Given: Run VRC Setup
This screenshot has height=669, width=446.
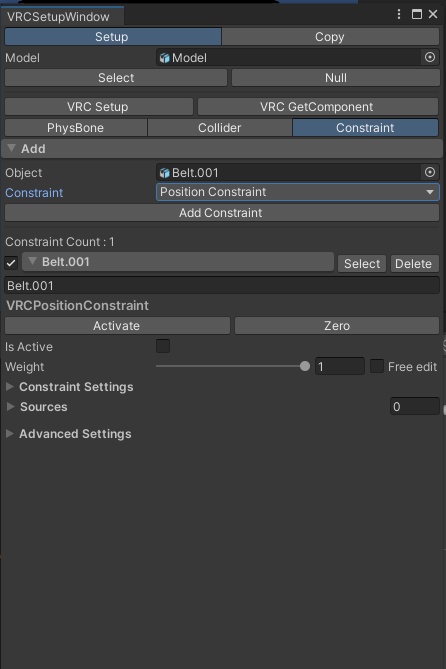Looking at the screenshot, I should tap(99, 107).
